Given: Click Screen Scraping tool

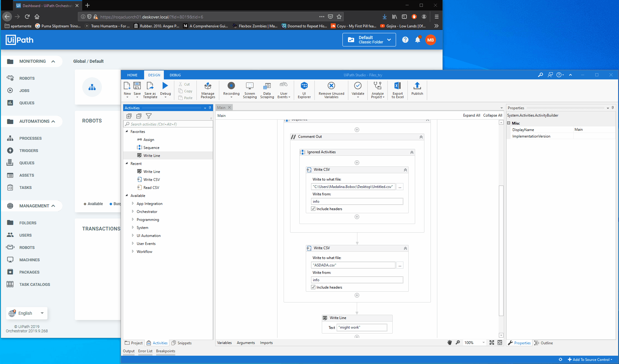Looking at the screenshot, I should point(249,86).
